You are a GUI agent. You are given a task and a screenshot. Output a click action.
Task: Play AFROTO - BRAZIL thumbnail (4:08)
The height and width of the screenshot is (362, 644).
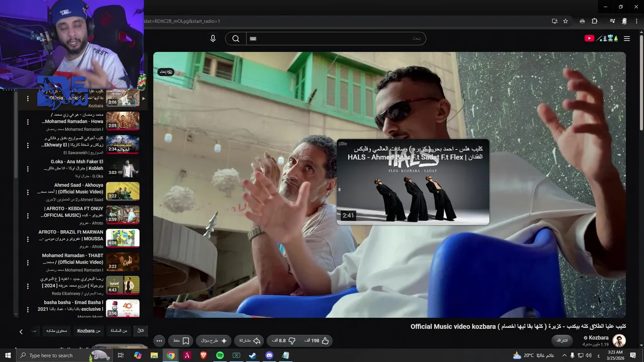[x=123, y=238]
